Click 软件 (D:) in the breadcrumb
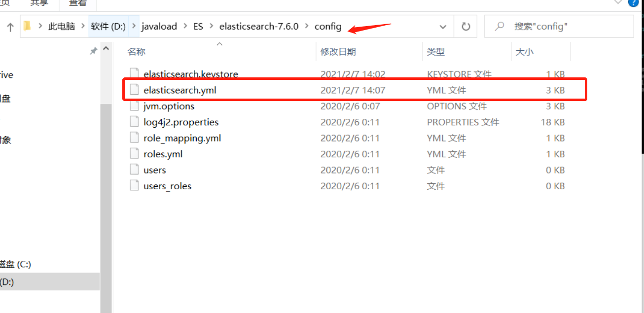This screenshot has height=313, width=644. tap(108, 27)
